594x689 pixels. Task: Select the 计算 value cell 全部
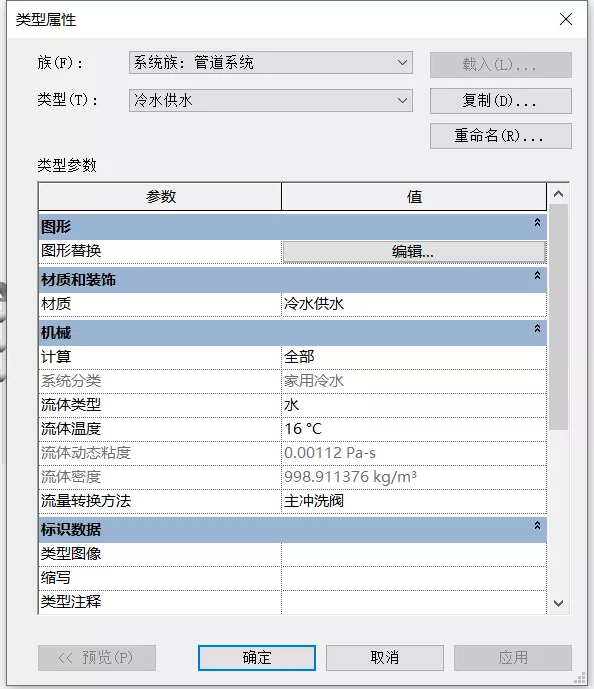point(414,357)
